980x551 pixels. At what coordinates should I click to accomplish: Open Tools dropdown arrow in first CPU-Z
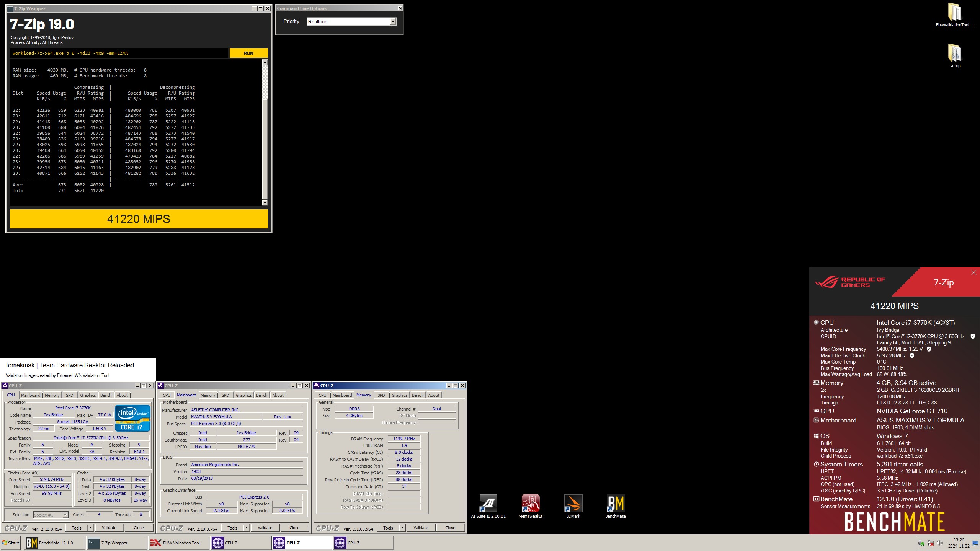pos(91,528)
